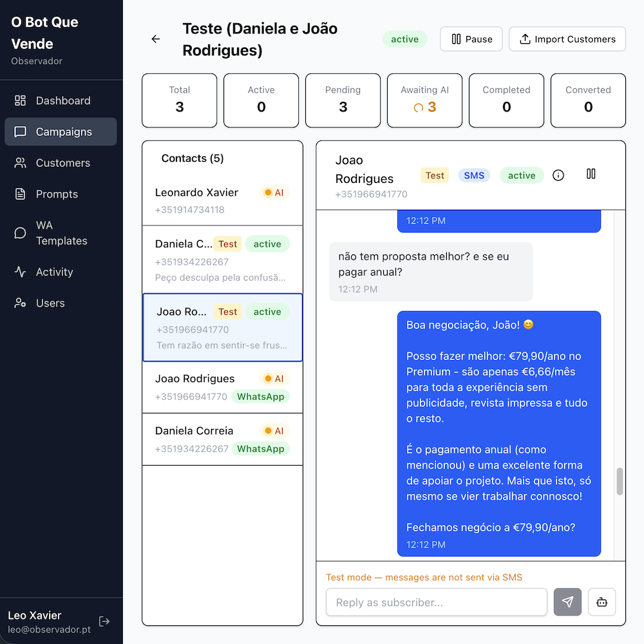Viewport: 644px width, 644px height.
Task: Click the Dashboard grid icon in sidebar
Action: (20, 100)
